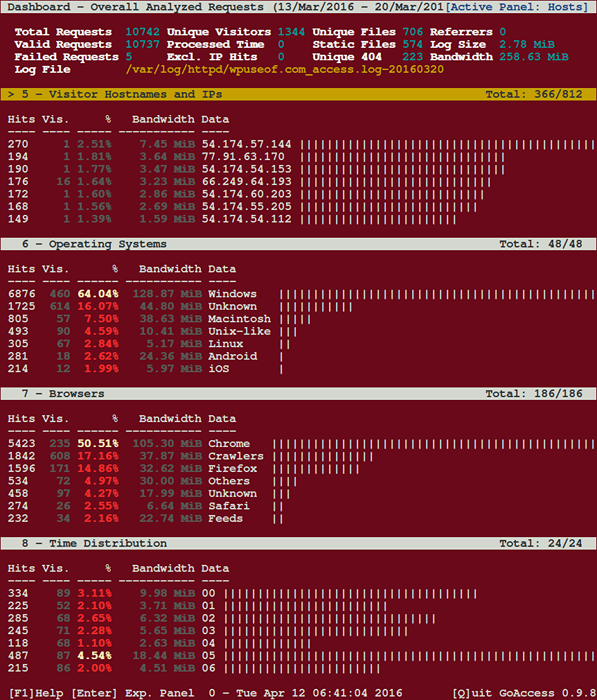Select host row 66.249.64.193

point(298,182)
